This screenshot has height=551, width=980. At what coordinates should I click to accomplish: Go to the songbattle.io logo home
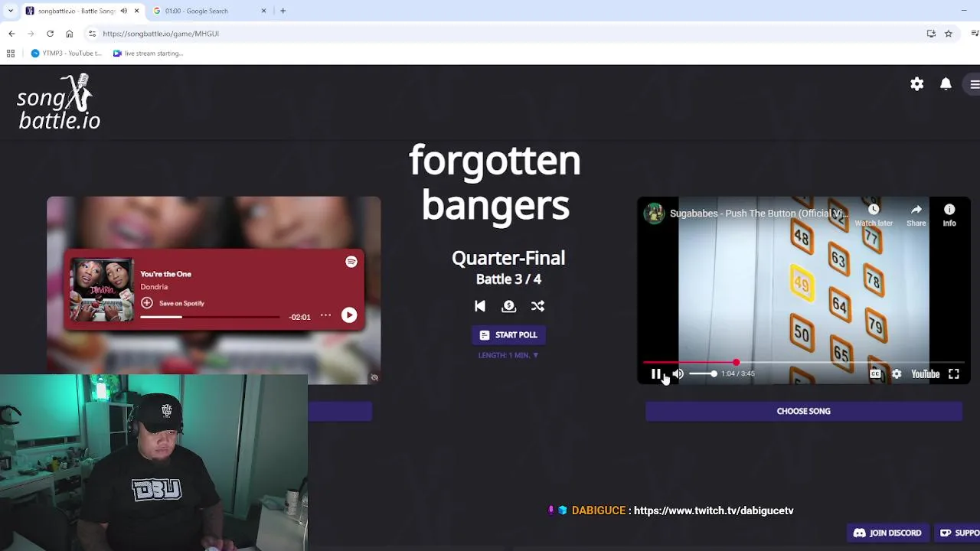coord(59,102)
